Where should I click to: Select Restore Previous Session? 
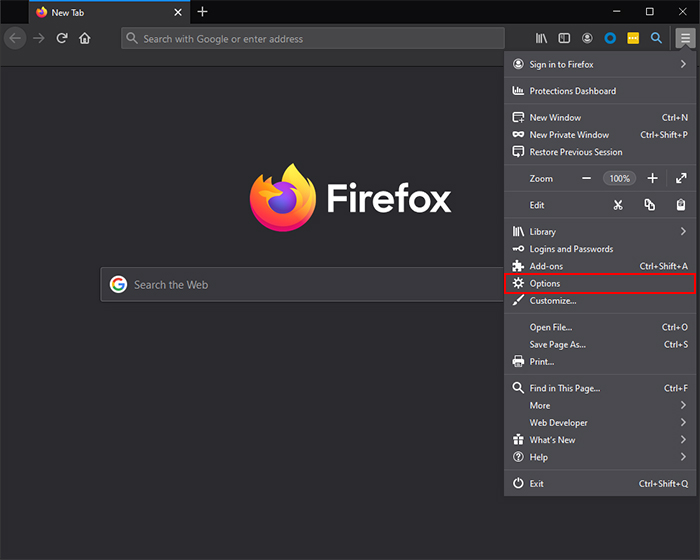pos(600,152)
